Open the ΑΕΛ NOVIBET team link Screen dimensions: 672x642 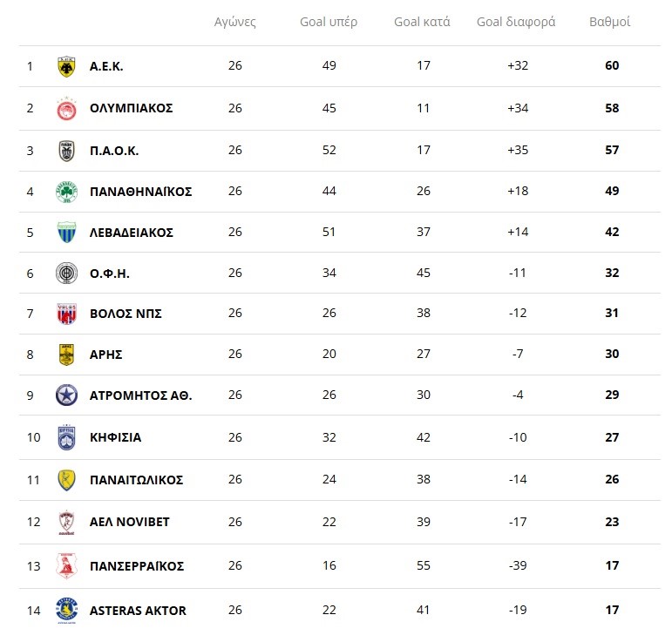[129, 522]
